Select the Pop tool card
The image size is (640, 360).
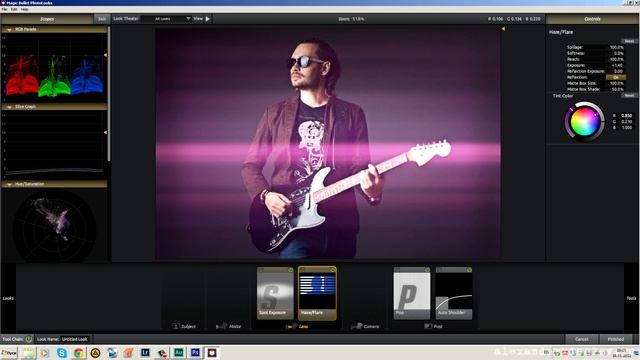point(411,293)
